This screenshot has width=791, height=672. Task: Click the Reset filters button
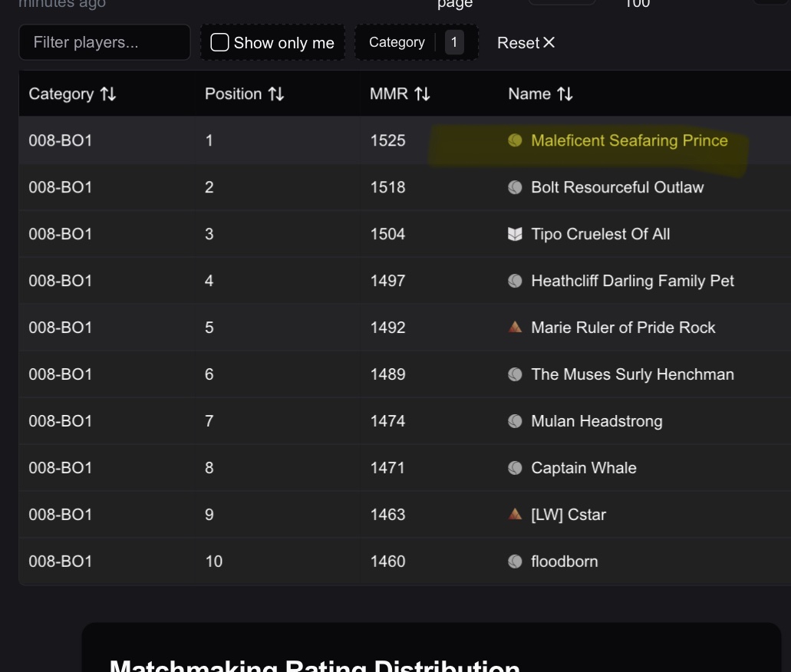point(526,43)
